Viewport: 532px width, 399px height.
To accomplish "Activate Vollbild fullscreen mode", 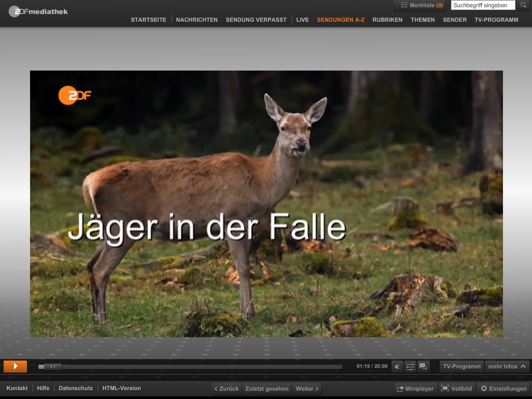I will pos(456,388).
